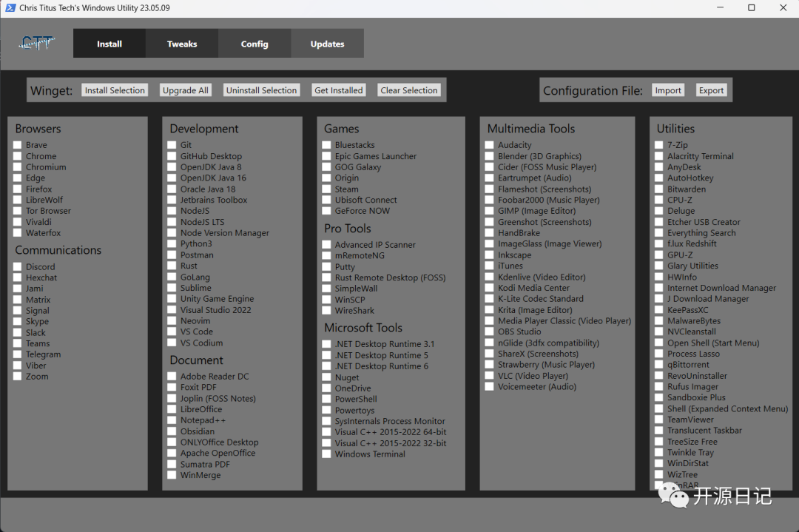Select the Windows Terminal checkbox
Screen dimensions: 799x532
coord(327,454)
